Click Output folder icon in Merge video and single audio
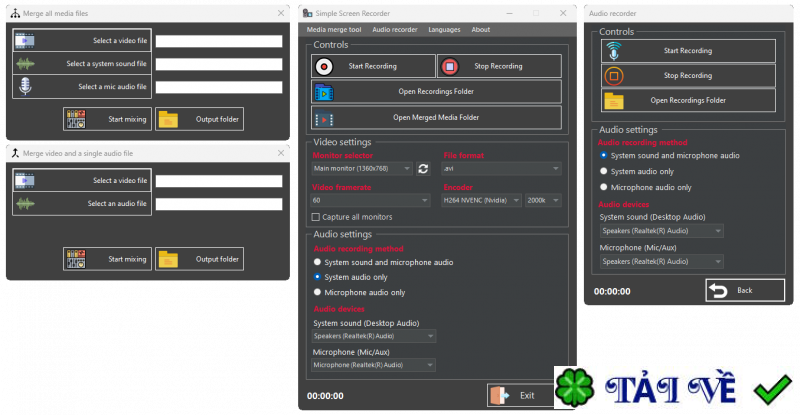Viewport: 800px width, 415px height. [168, 259]
